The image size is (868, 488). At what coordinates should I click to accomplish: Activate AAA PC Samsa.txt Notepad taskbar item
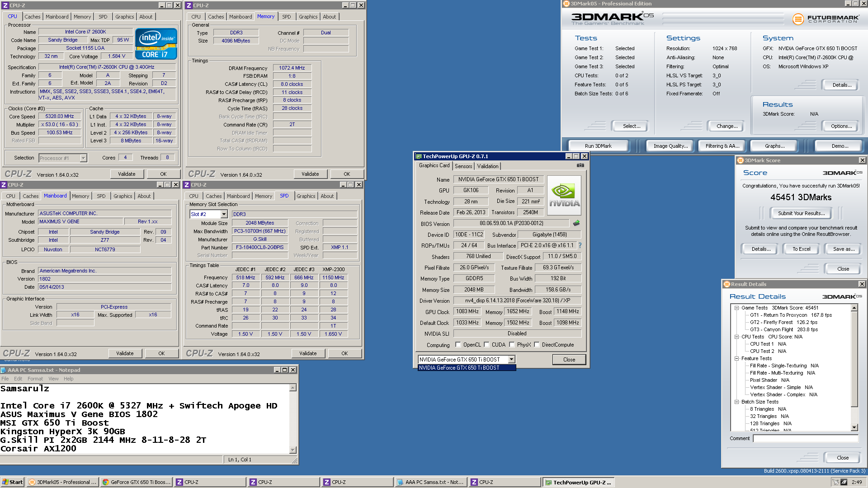(x=431, y=482)
